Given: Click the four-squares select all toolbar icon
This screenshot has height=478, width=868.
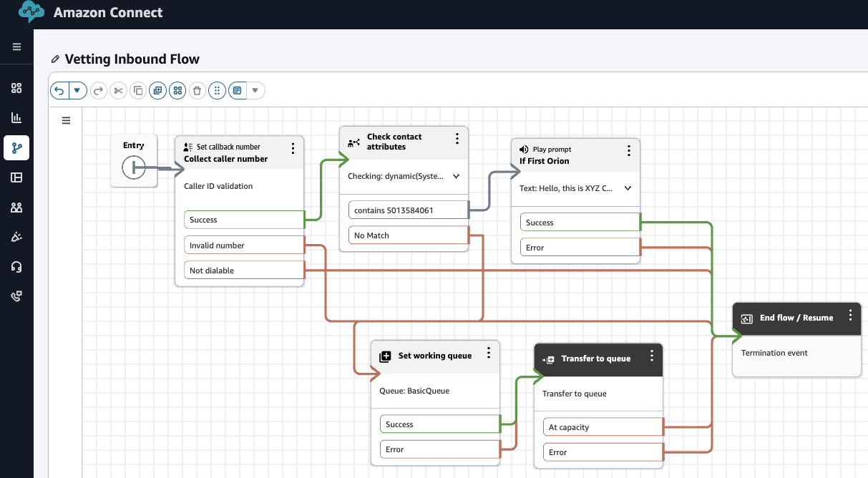Looking at the screenshot, I should (177, 91).
